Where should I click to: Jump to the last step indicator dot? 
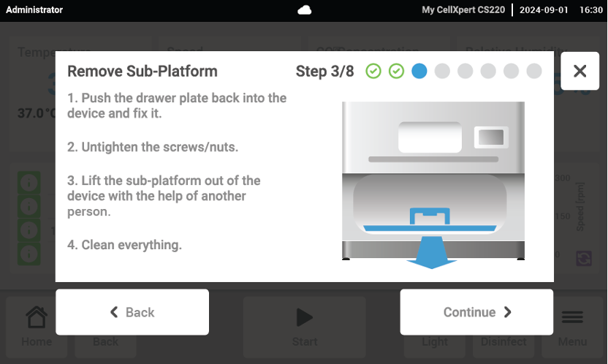[534, 71]
